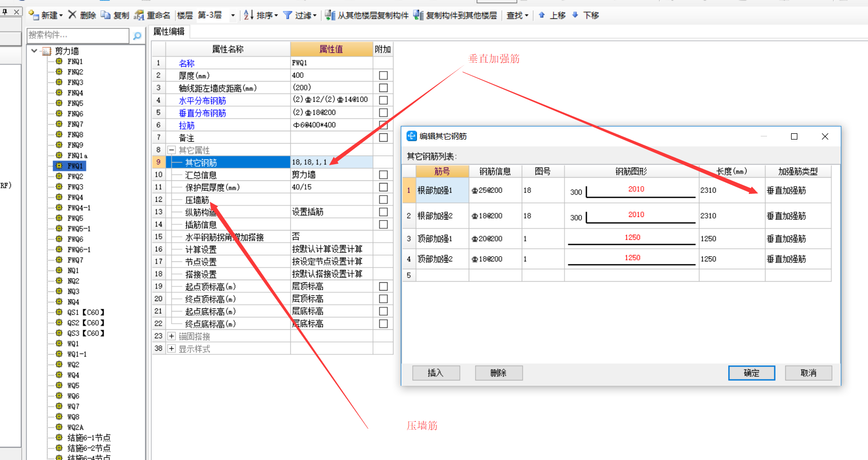Image resolution: width=868 pixels, height=460 pixels.
Task: Click 编辑其它钢筋 dialog title icon
Action: pos(412,136)
